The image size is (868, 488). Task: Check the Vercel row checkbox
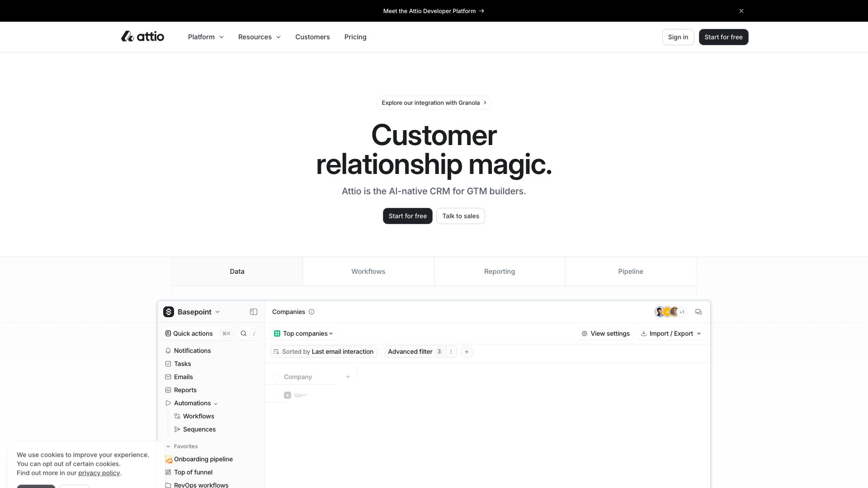click(x=276, y=395)
